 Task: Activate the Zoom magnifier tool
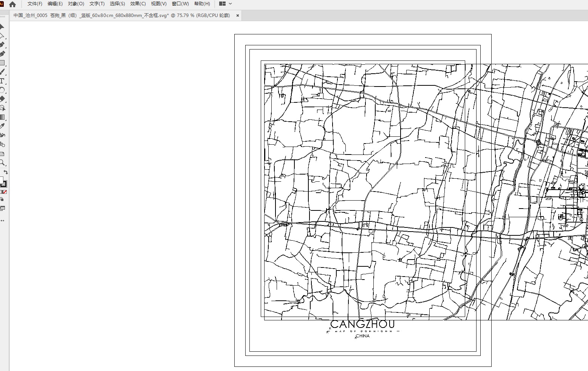point(2,163)
